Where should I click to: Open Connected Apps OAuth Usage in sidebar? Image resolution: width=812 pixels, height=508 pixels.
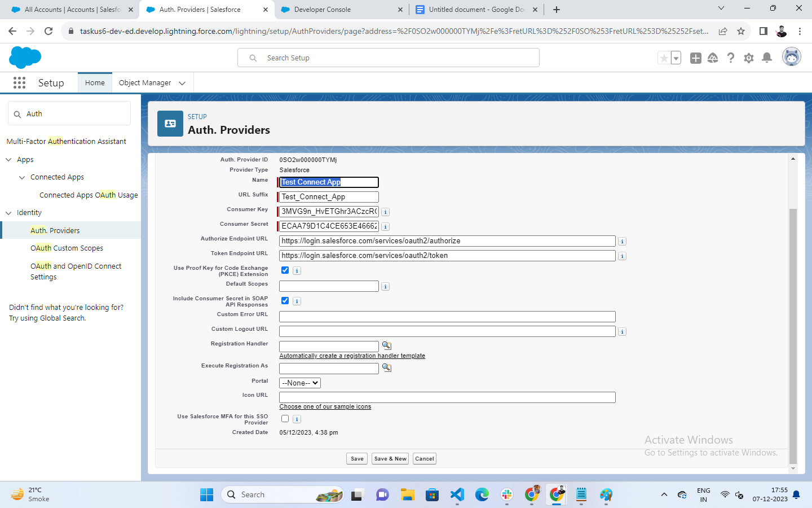[x=89, y=195]
